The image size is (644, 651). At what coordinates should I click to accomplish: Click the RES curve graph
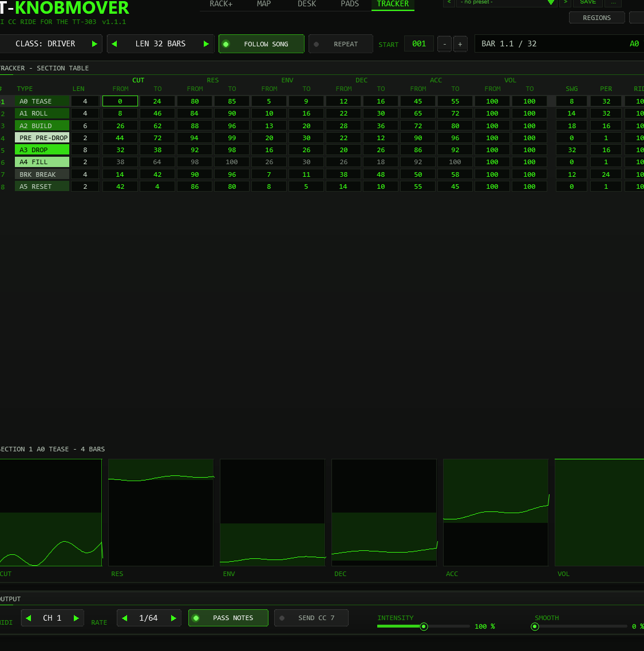tap(161, 513)
